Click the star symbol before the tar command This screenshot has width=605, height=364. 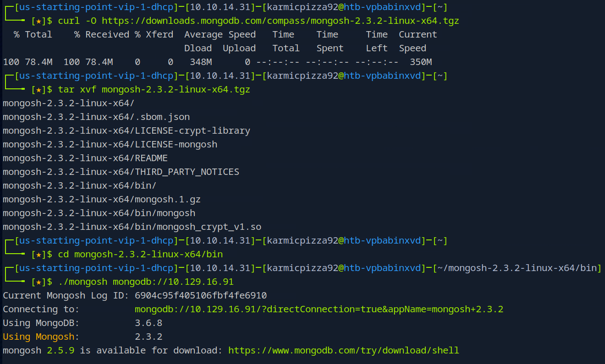coord(39,90)
